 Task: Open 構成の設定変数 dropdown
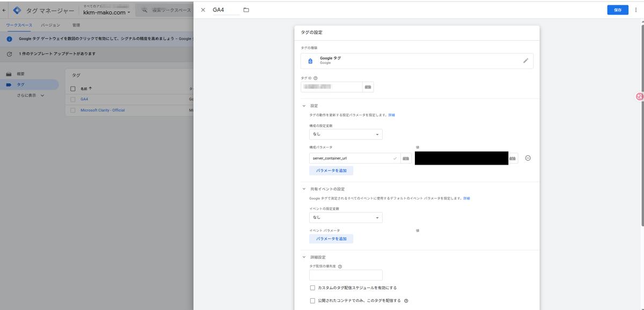point(346,134)
